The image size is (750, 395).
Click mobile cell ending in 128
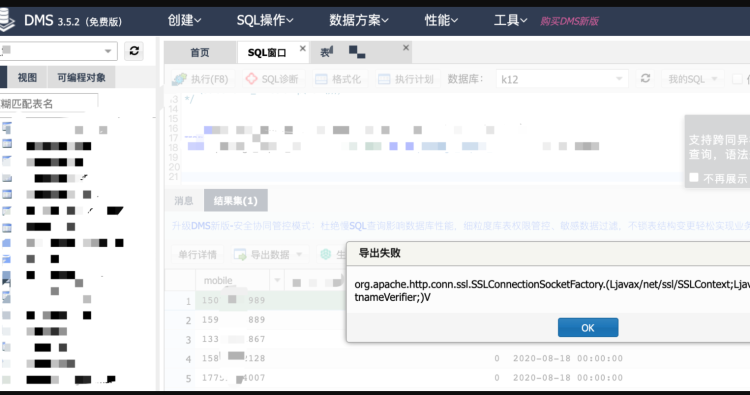tap(233, 358)
